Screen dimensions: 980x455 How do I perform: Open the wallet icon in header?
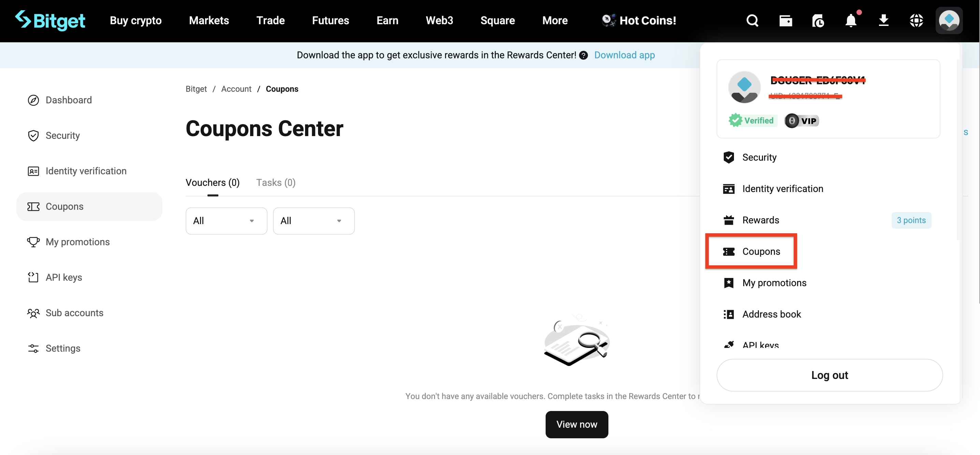(786, 20)
